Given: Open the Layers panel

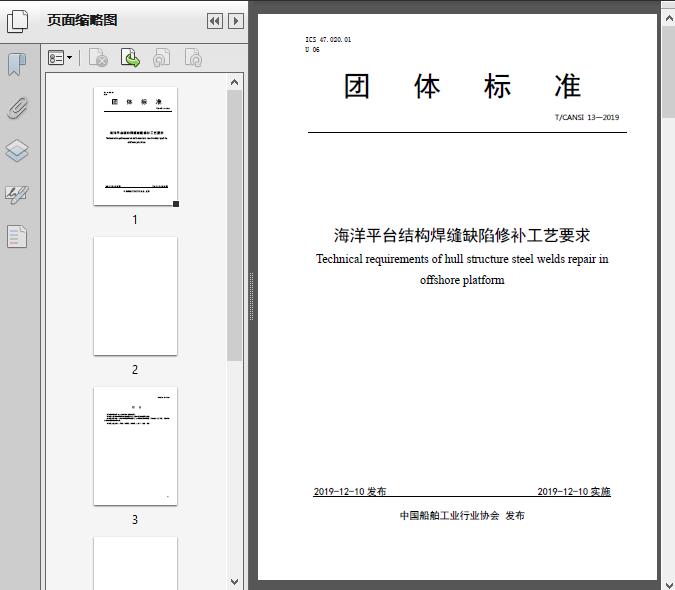Looking at the screenshot, I should click(17, 151).
